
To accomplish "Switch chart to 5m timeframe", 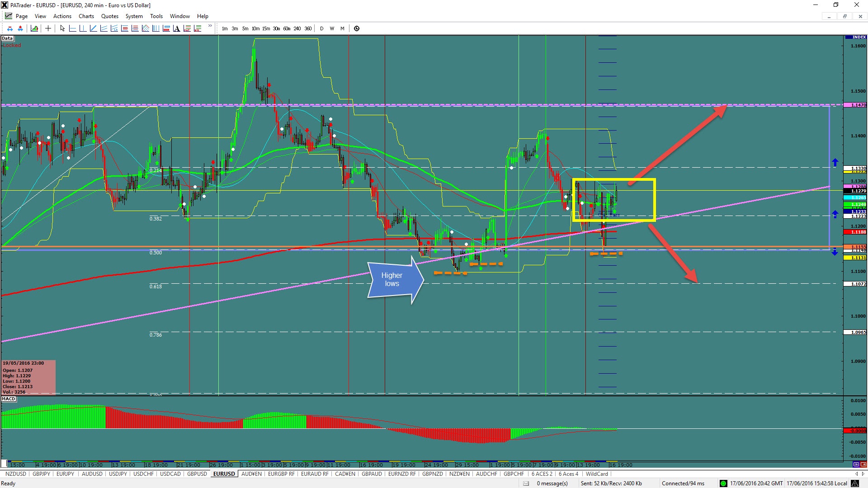I will pos(245,28).
